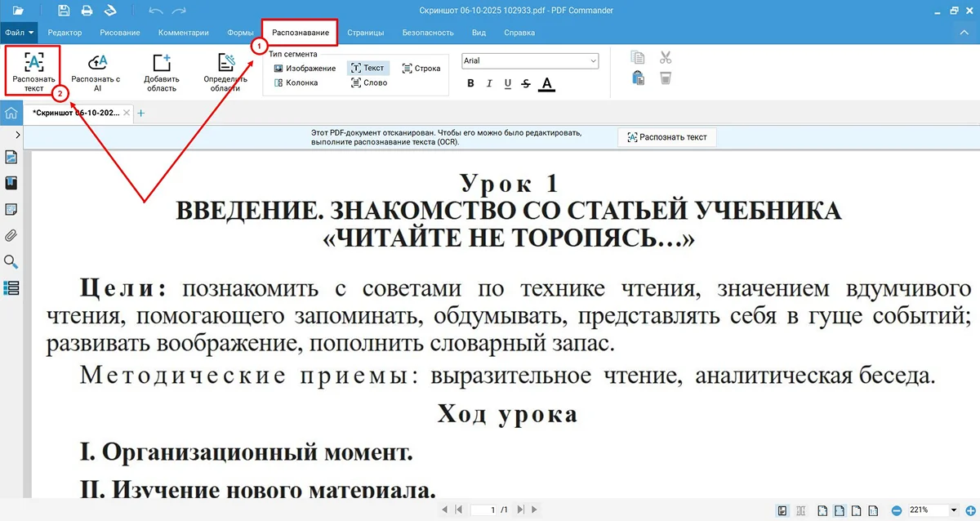Open the Распознавание tab
Screen dimensions: 980x521
300,33
